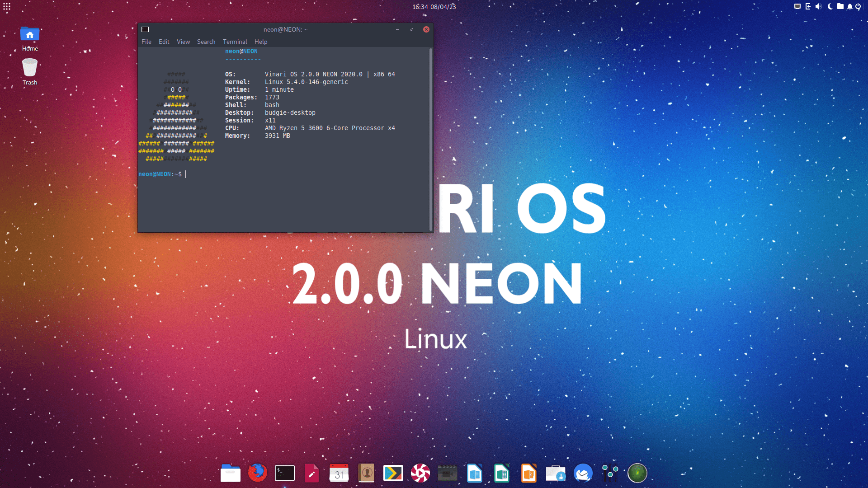
Task: Click the 'Linux 5.4.0-146-generic' kernel text
Action: click(x=307, y=82)
